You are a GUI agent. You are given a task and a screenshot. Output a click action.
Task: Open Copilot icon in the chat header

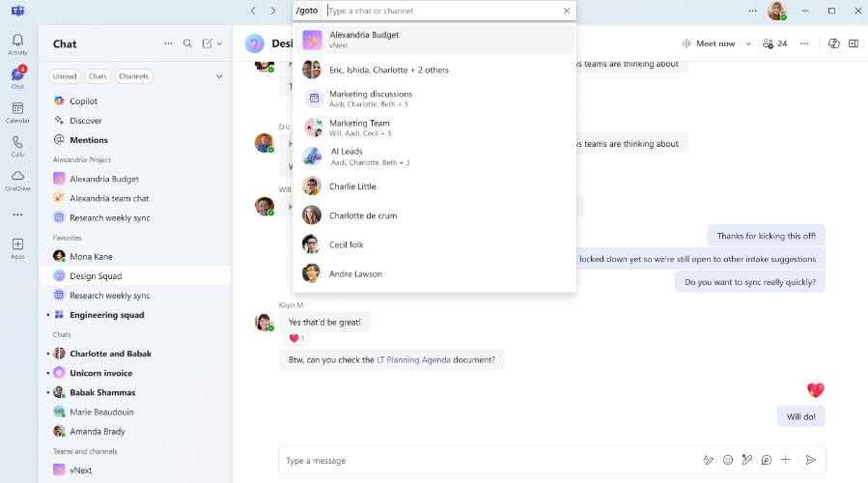click(x=834, y=43)
